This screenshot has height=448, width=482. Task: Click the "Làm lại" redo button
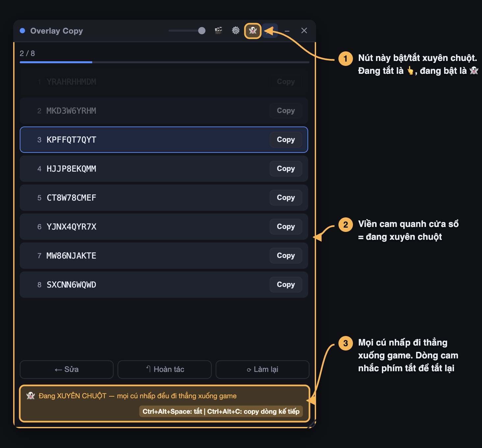pos(262,370)
